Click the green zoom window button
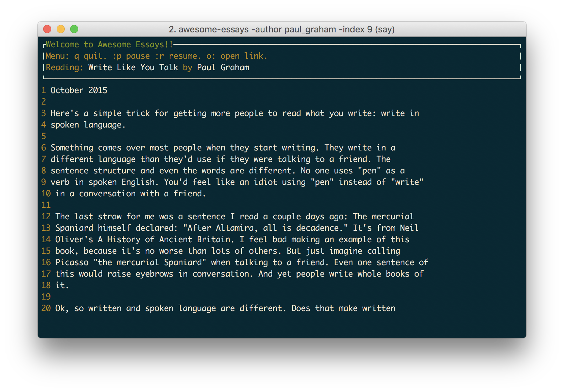The height and width of the screenshot is (392, 564). pos(74,29)
